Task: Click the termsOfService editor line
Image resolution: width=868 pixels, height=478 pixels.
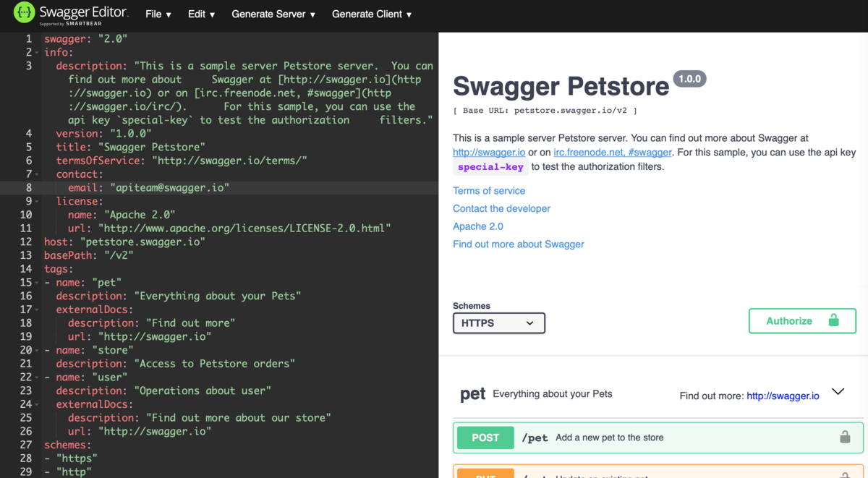Action: [182, 161]
